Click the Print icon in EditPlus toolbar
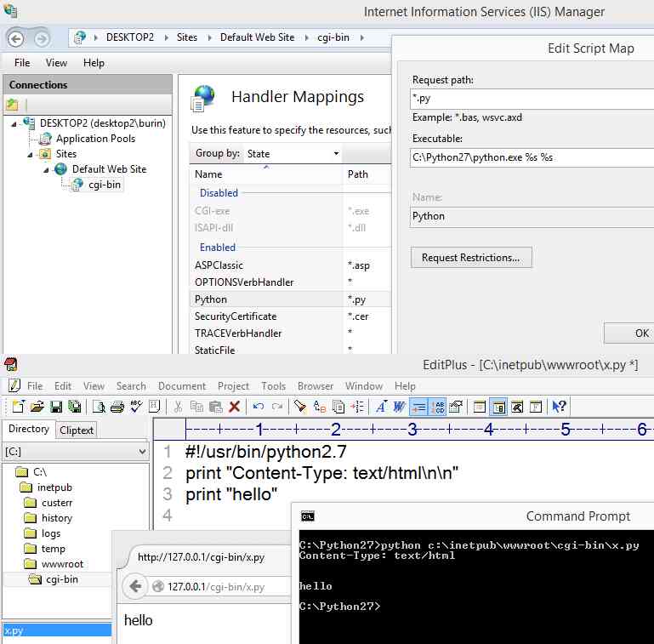The width and height of the screenshot is (654, 644). [117, 407]
